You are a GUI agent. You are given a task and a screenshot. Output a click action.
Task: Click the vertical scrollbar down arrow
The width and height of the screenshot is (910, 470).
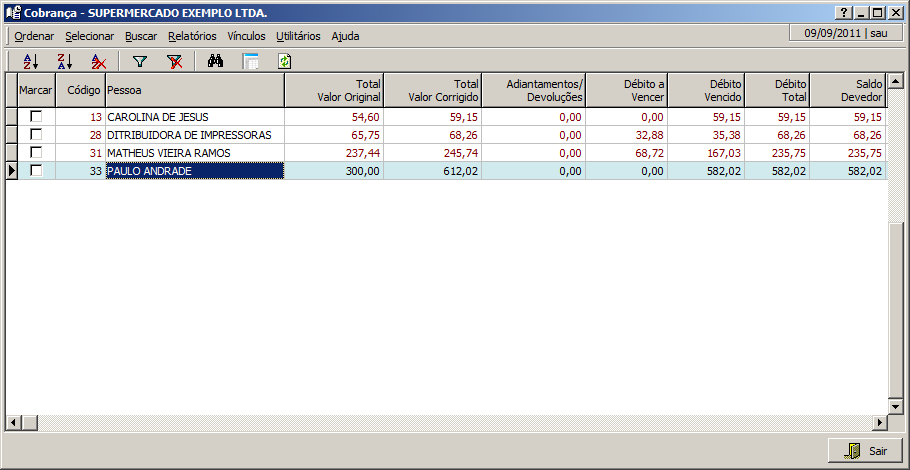coord(896,408)
